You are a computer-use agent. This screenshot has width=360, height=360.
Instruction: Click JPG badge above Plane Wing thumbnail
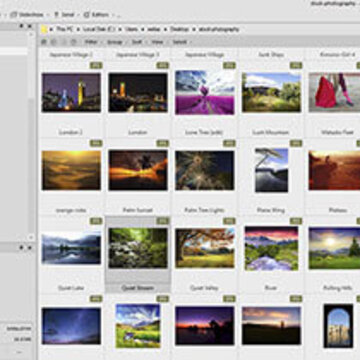296,143
